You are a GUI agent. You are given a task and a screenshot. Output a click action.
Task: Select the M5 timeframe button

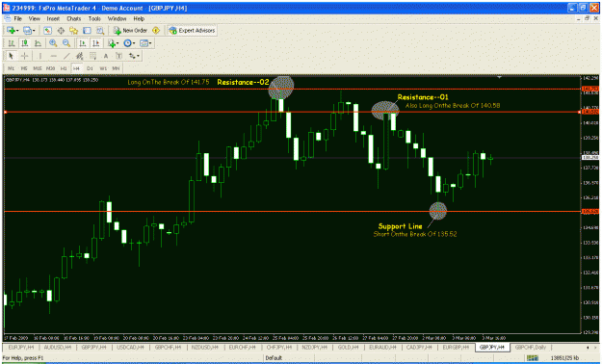coord(24,68)
